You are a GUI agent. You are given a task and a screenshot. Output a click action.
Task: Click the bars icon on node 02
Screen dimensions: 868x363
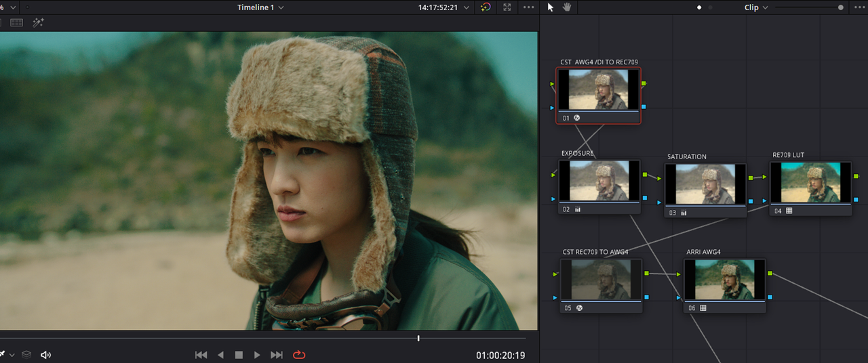coord(578,210)
